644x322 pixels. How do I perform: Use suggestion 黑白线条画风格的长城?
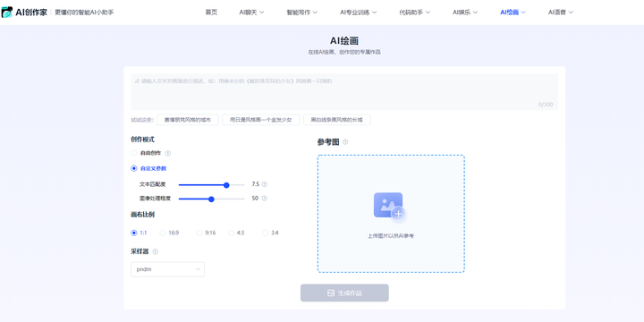coord(337,120)
